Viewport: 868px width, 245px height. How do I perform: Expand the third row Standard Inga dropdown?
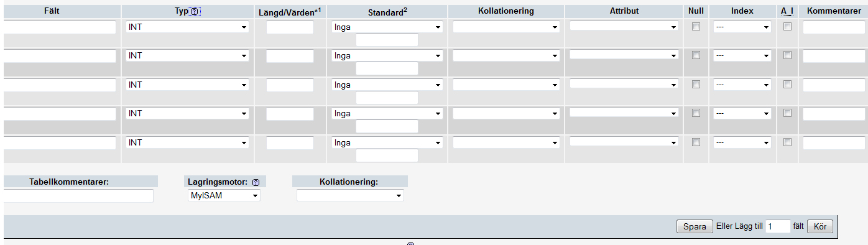point(387,85)
